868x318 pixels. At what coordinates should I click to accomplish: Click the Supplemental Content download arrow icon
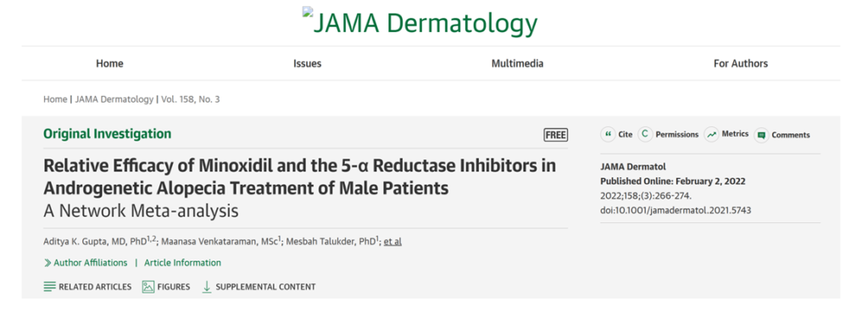(x=207, y=287)
